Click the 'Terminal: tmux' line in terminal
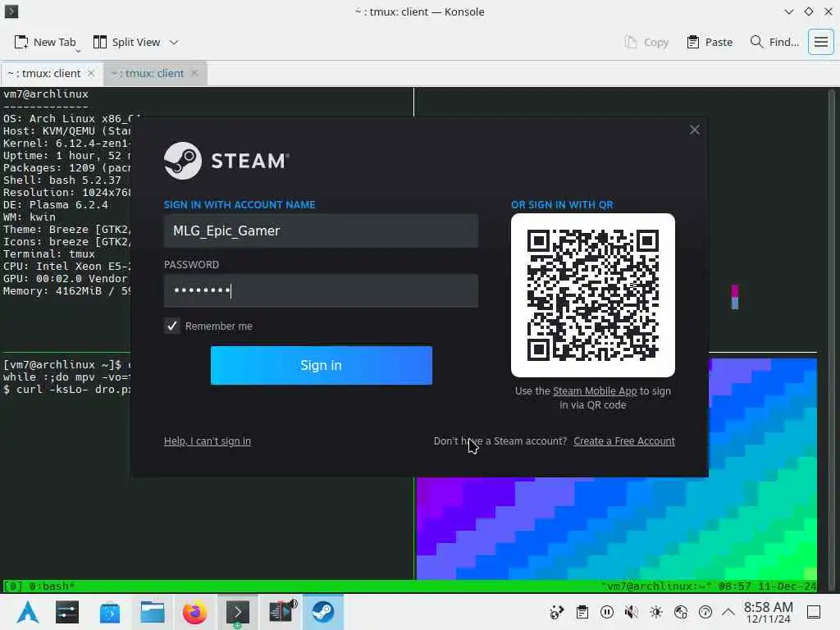 tap(48, 254)
